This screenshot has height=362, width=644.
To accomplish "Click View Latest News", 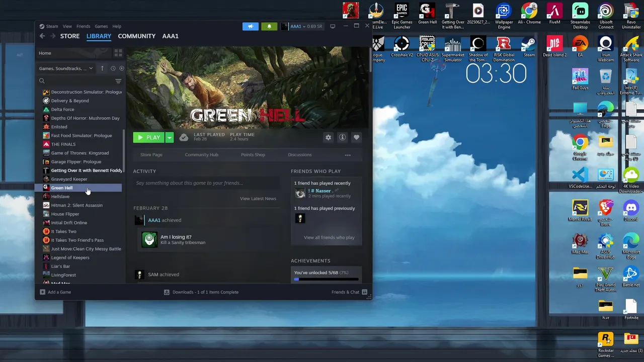I will point(258,199).
